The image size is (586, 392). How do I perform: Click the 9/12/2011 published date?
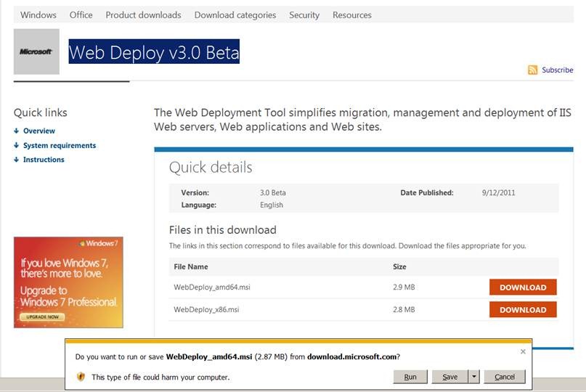[499, 193]
